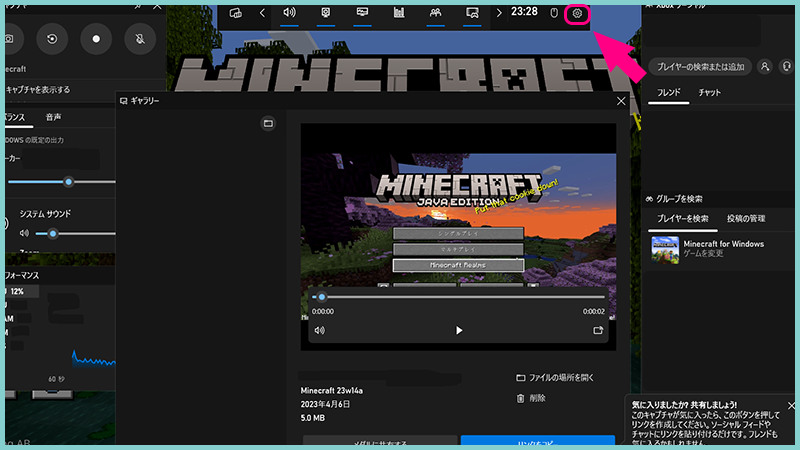This screenshot has height=450, width=800.
Task: Click the 23:28 clock in top bar
Action: 524,12
